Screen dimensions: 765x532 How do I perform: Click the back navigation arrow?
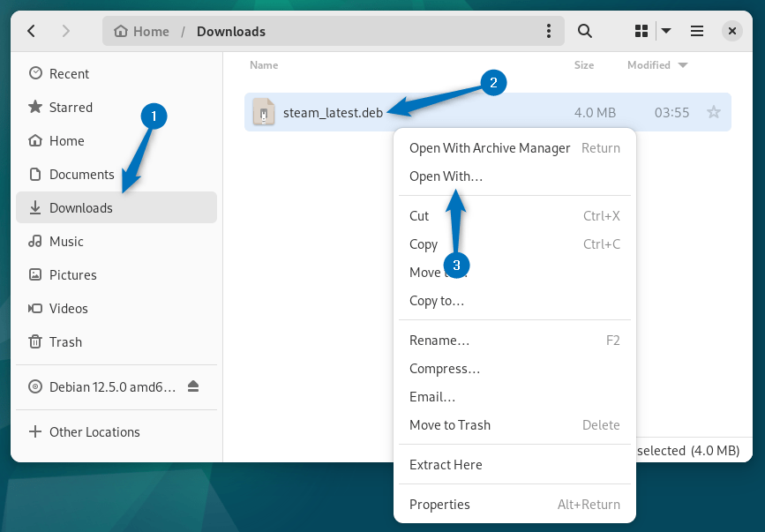tap(32, 31)
